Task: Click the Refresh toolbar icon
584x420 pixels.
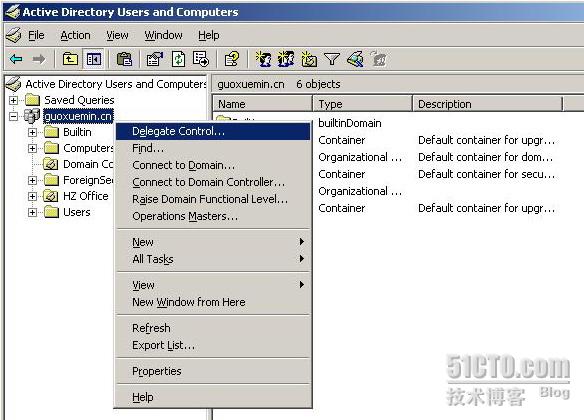Action: click(x=178, y=59)
